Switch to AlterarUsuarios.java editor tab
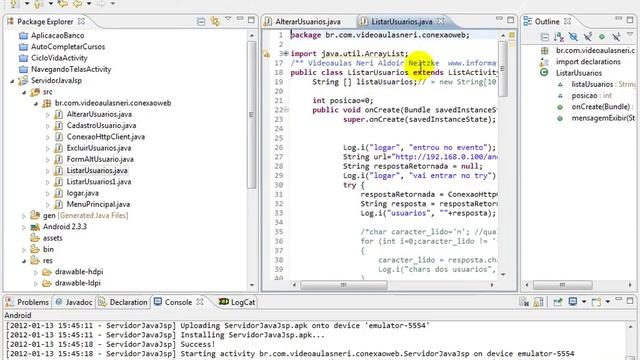The width and height of the screenshot is (640, 360). click(x=303, y=22)
